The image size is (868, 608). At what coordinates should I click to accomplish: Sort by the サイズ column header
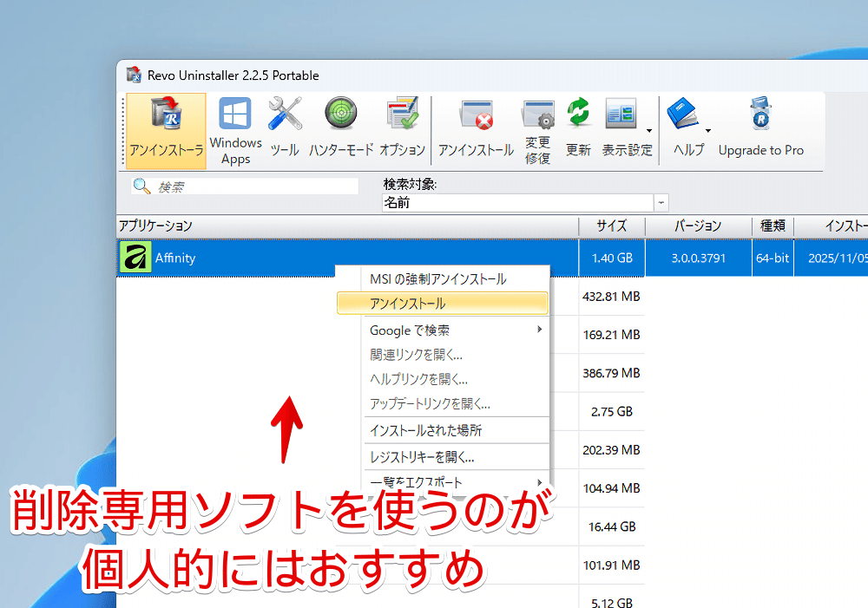click(611, 226)
